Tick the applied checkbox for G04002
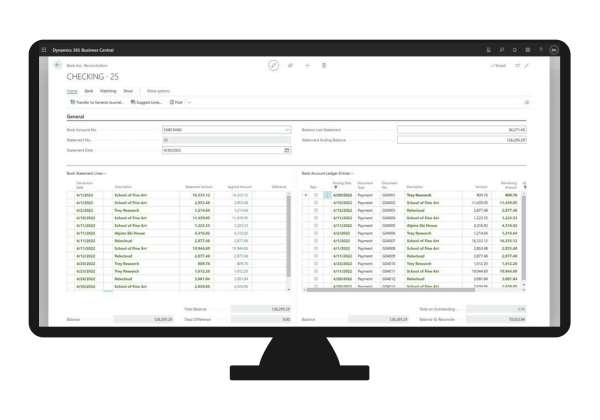This screenshot has height=420, width=600. [x=316, y=203]
